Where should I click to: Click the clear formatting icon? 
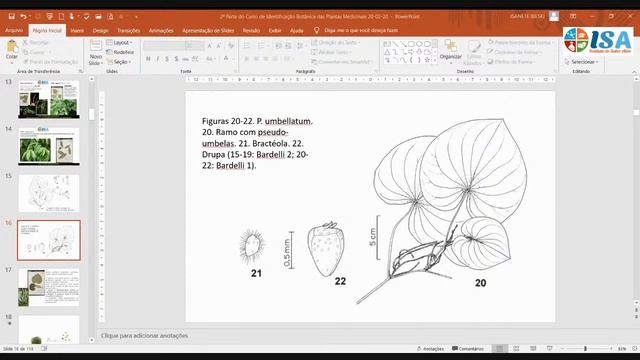tap(231, 46)
